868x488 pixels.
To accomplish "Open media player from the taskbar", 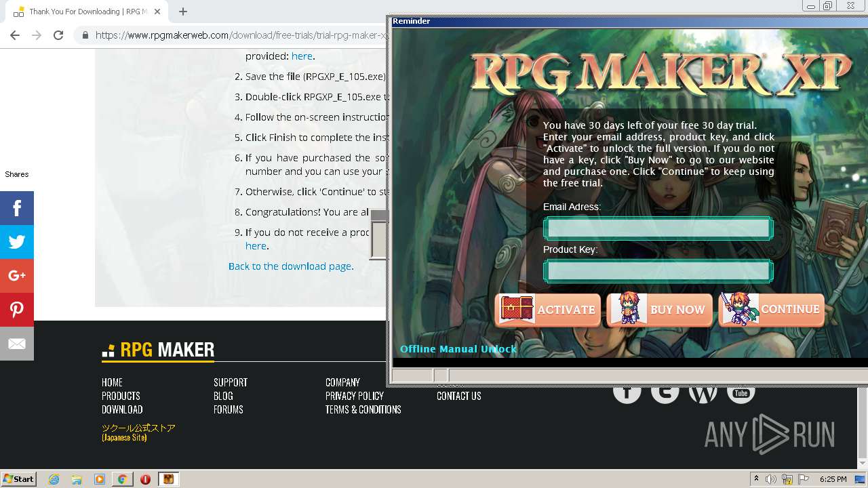I will (x=100, y=479).
